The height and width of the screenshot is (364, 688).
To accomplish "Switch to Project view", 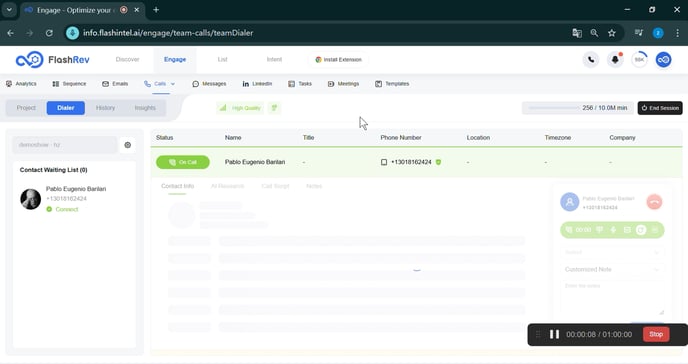I will 26,108.
